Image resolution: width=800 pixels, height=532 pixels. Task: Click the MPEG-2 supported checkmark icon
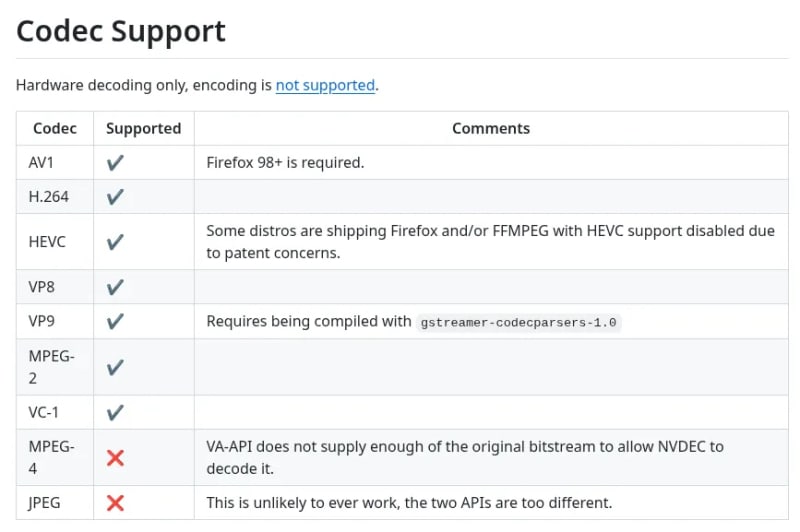click(x=115, y=367)
